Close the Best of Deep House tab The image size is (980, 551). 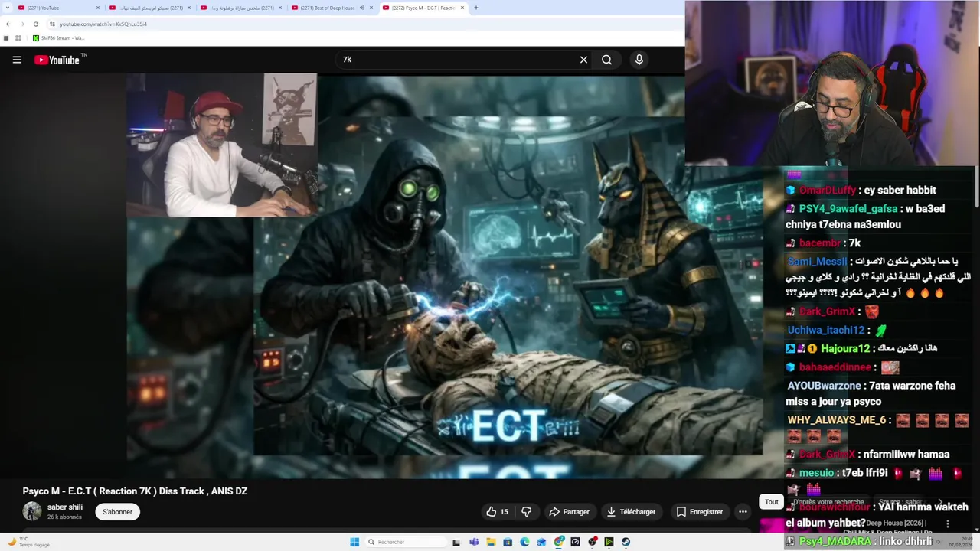click(x=371, y=8)
